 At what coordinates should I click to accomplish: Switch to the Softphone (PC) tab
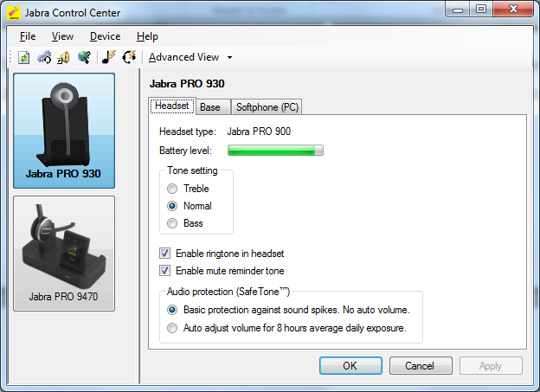point(267,107)
